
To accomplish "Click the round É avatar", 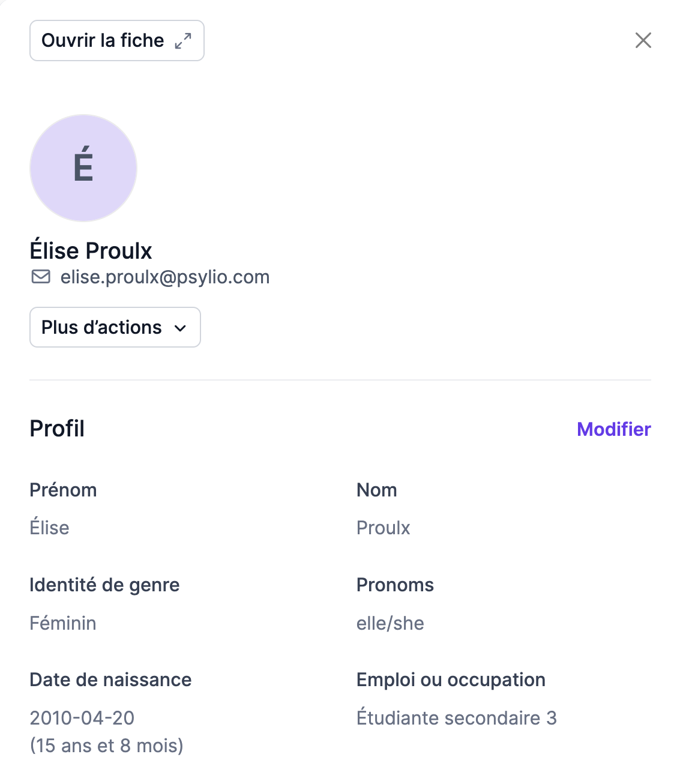I will point(83,168).
